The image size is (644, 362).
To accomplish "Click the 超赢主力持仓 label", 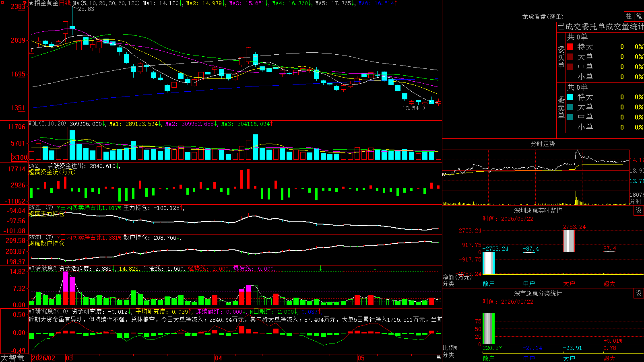I will pos(46,214).
